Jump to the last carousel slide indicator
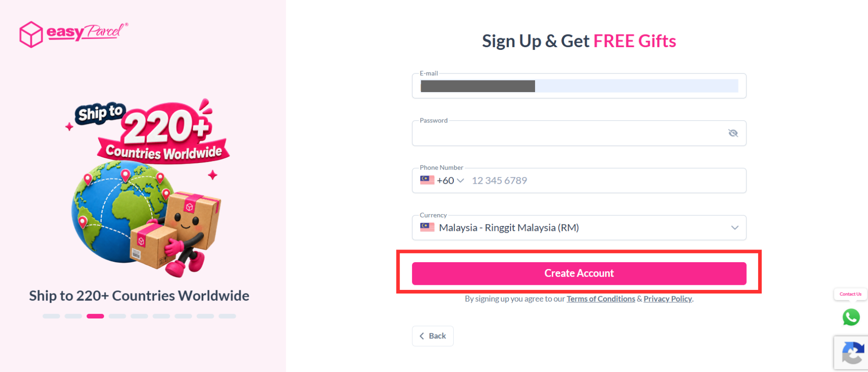This screenshot has height=372, width=868. (x=227, y=316)
